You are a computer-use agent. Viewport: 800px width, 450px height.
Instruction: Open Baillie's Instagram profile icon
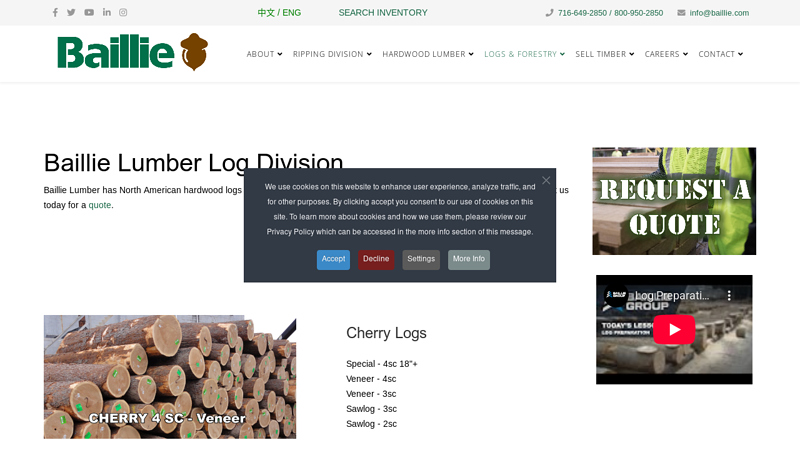point(123,12)
